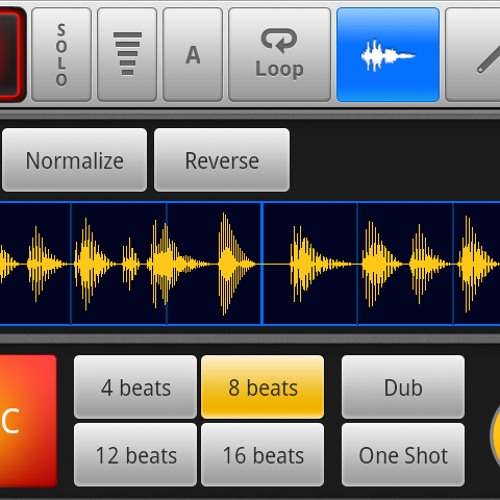This screenshot has height=500, width=500.
Task: Open the partially visible tool icon
Action: (x=473, y=55)
